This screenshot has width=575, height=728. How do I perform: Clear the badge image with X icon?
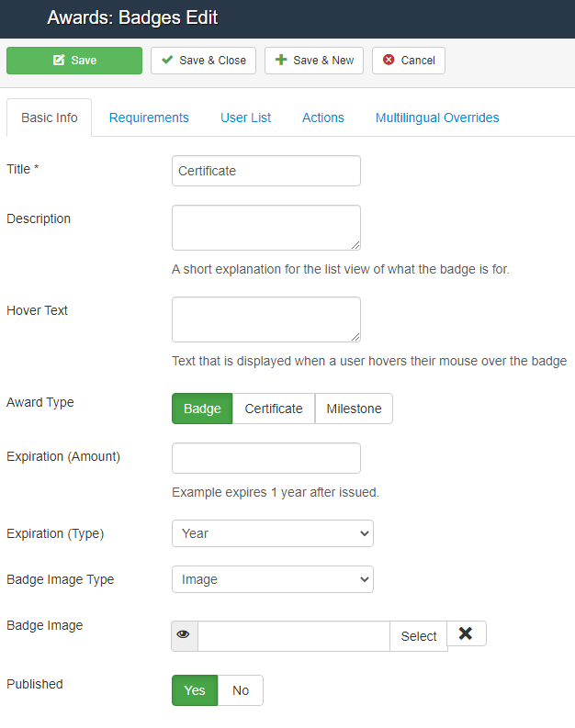(466, 634)
